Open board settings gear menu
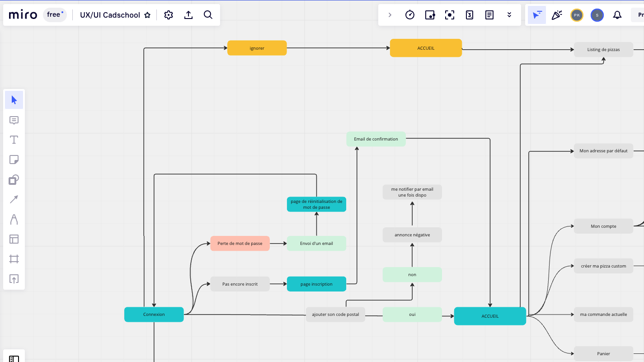The width and height of the screenshot is (644, 362). click(x=169, y=15)
